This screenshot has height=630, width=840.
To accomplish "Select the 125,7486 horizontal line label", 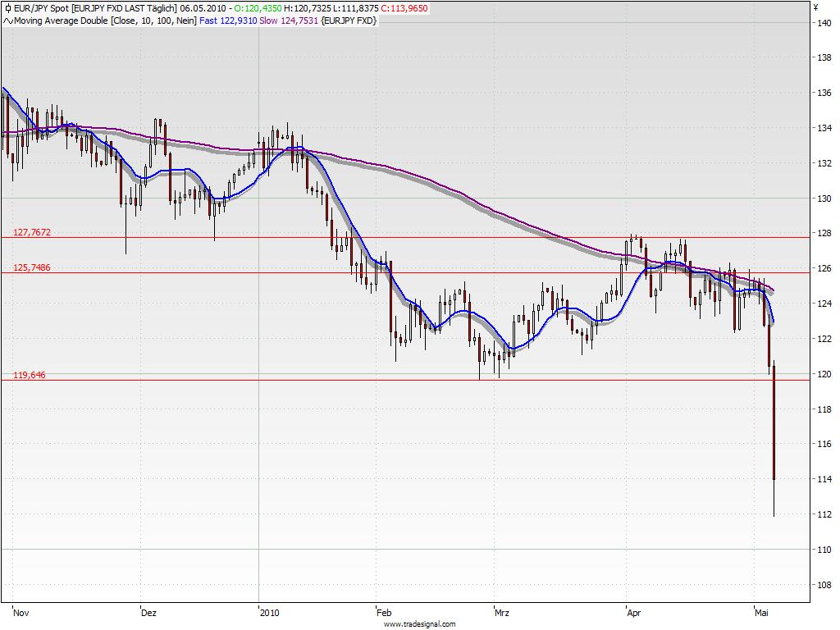I will coord(32,268).
